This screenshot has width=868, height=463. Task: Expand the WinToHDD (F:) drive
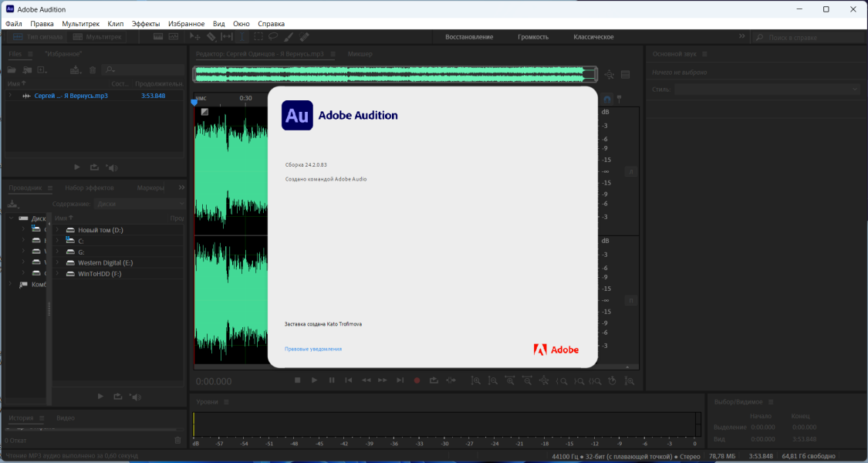[x=58, y=274]
